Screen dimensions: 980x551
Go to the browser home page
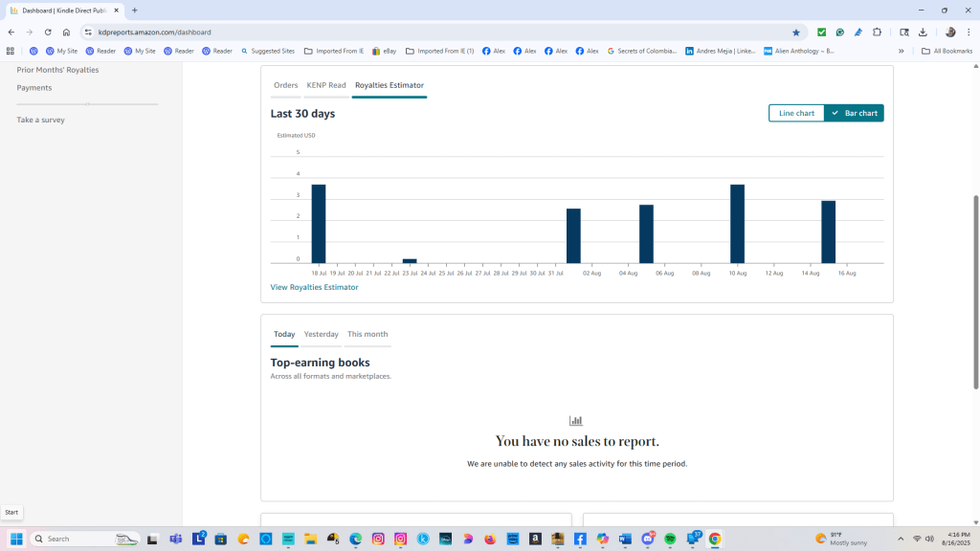66,32
